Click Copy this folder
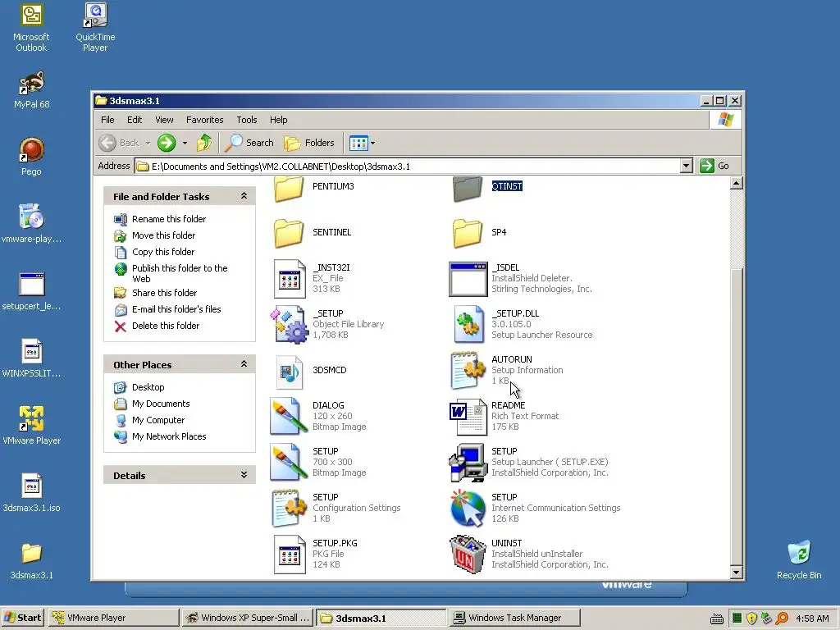This screenshot has height=630, width=840. tap(163, 252)
